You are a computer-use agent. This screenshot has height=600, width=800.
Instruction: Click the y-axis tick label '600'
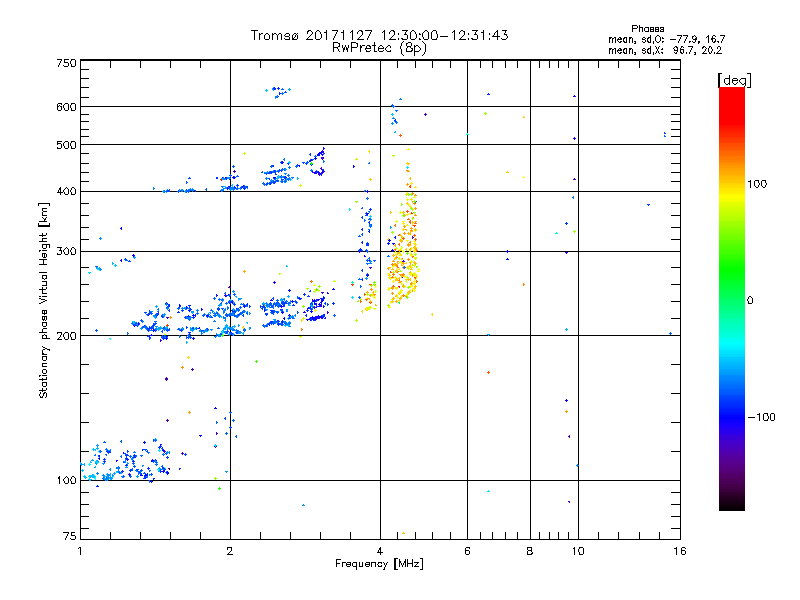(x=66, y=107)
